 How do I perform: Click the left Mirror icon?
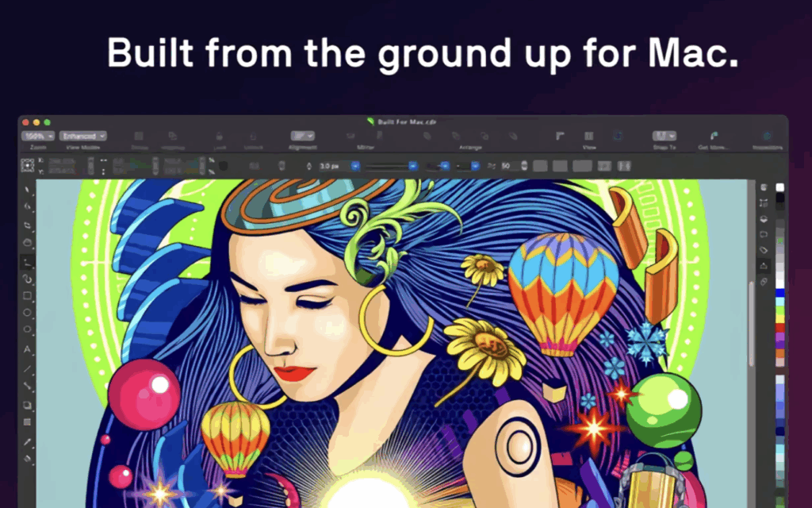(350, 136)
